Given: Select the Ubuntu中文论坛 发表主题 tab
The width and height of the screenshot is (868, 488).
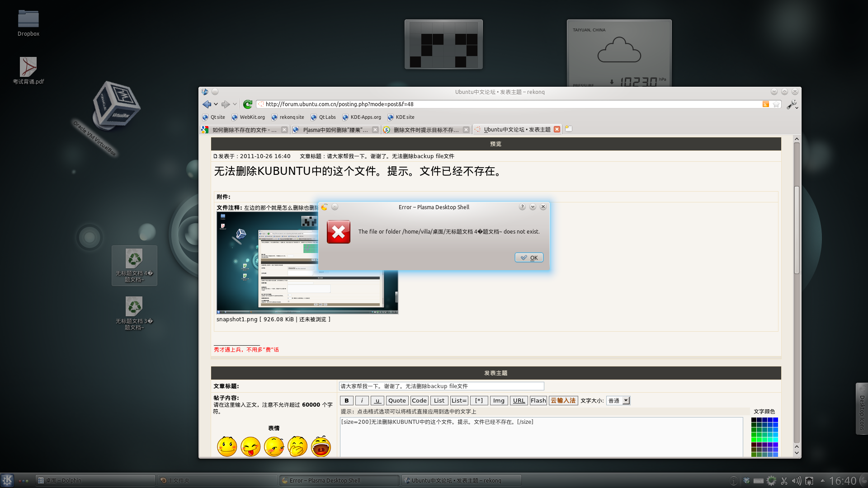Looking at the screenshot, I should 517,129.
